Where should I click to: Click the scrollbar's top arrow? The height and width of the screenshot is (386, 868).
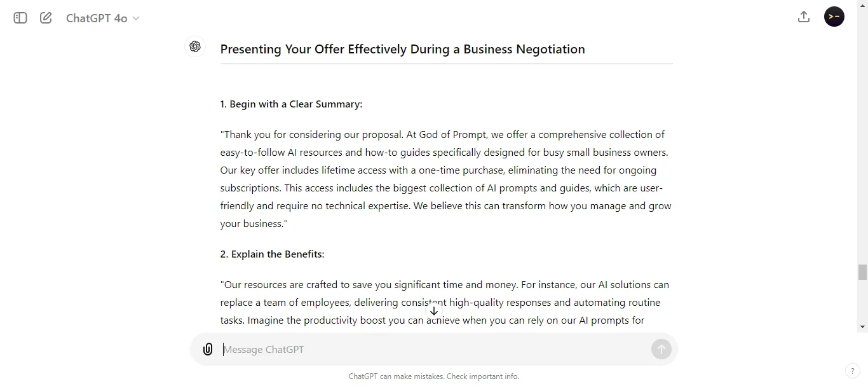[862, 5]
